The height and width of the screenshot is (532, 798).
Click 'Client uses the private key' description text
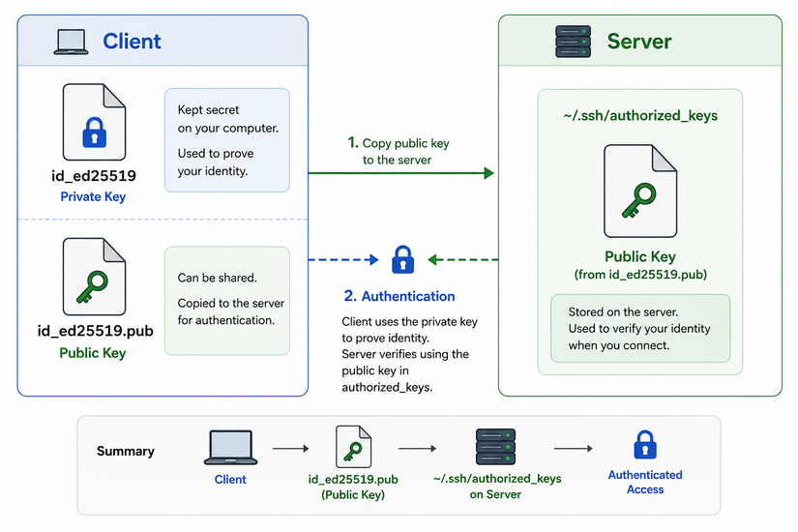pos(410,330)
